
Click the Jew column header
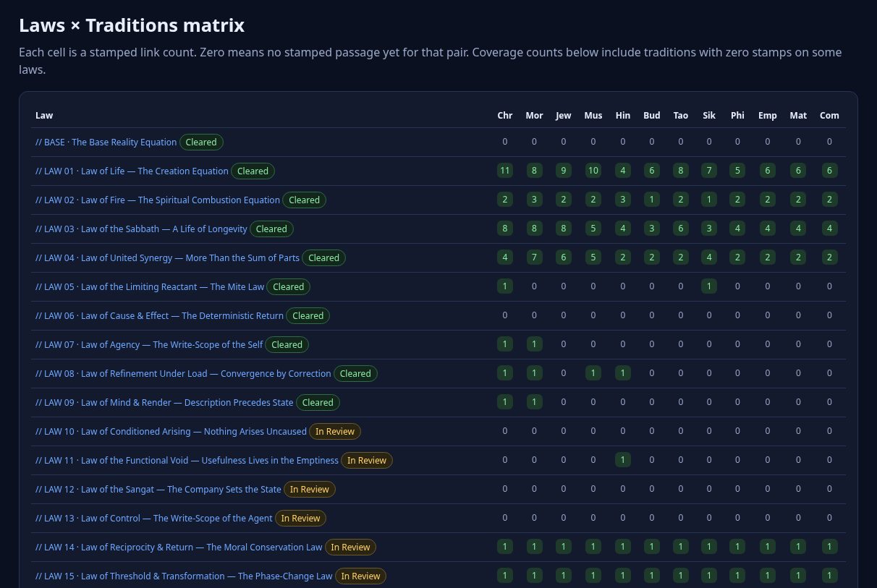click(564, 116)
